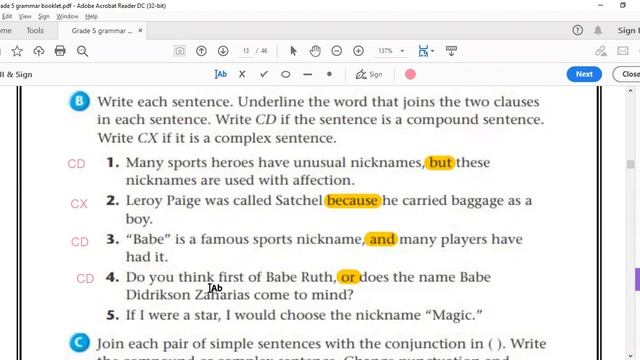Click the page number field showing 13

point(246,51)
